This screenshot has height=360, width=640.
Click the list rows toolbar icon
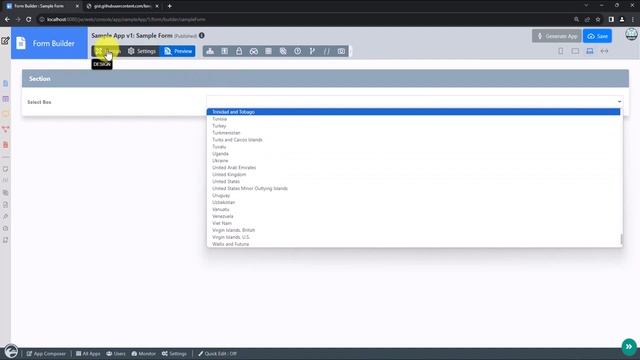(268, 51)
